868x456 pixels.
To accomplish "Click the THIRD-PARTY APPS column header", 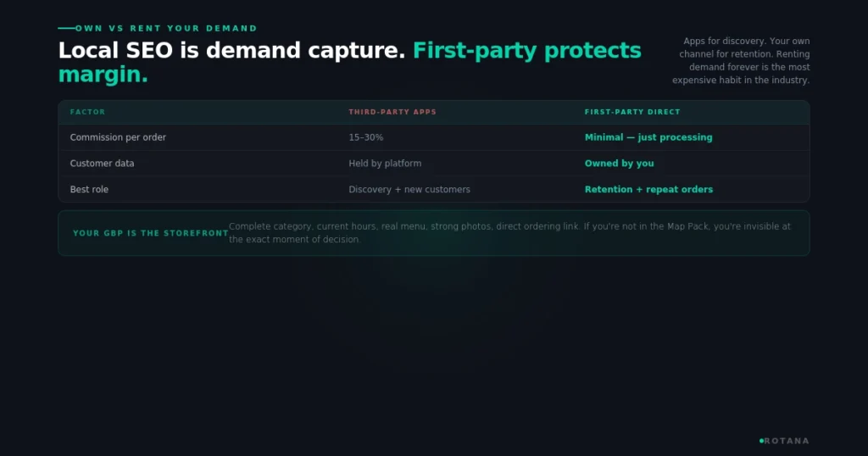I will (392, 112).
